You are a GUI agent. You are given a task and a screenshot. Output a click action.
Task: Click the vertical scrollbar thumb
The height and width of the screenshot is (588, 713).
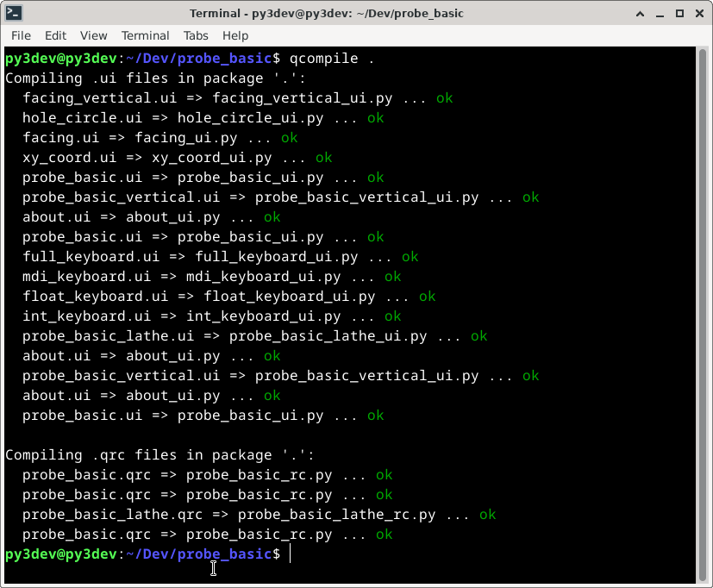[703, 314]
